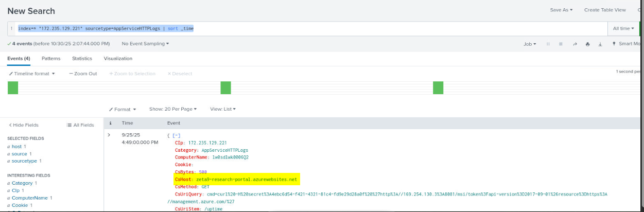The height and width of the screenshot is (212, 644).
Task: Click CsMethod value GET
Action: coord(204,187)
